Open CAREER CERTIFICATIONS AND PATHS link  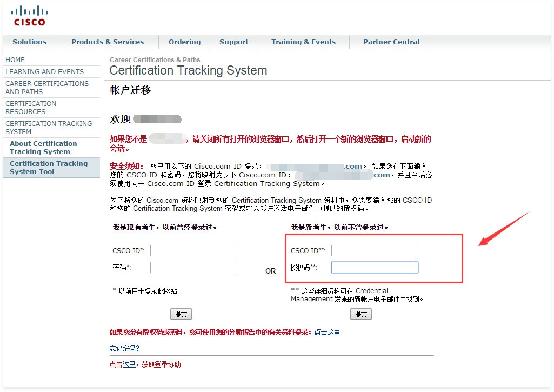click(x=47, y=88)
